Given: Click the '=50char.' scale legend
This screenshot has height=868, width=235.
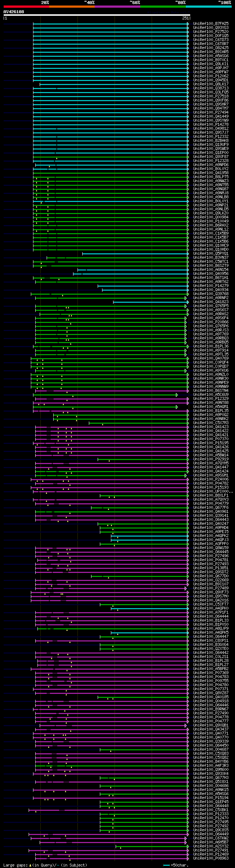Looking at the screenshot, I should click(x=176, y=865).
